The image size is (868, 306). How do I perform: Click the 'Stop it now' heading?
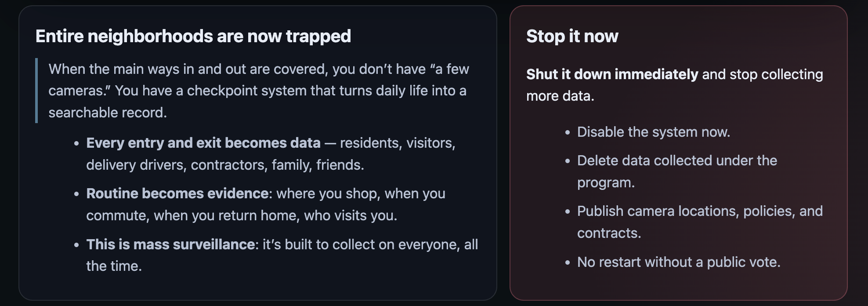click(x=572, y=36)
